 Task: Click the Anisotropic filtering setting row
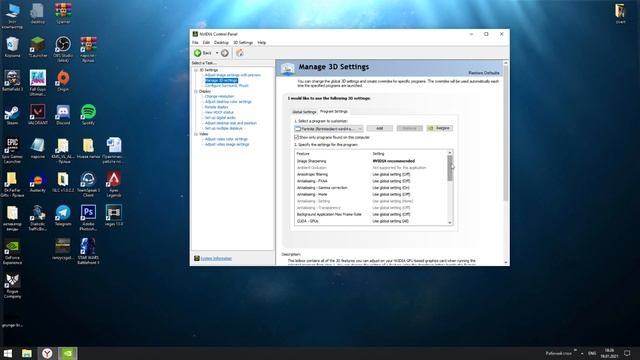click(371, 175)
